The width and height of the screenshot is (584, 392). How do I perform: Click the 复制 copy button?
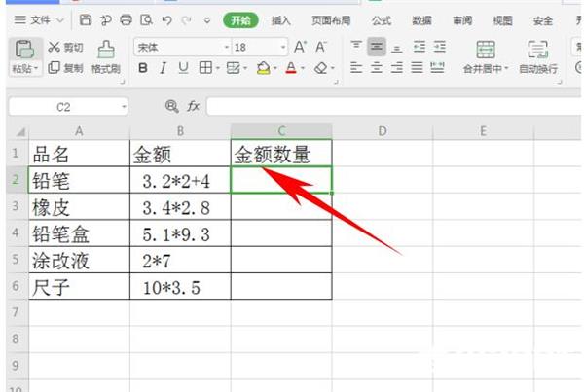click(65, 68)
